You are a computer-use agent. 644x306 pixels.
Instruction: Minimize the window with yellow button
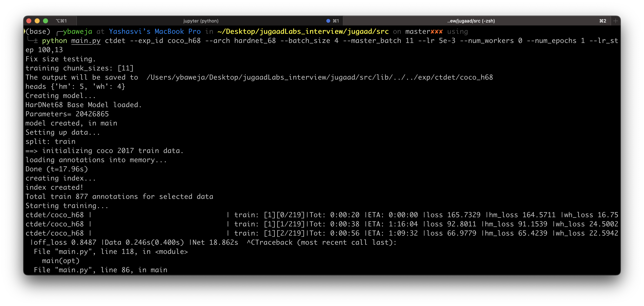37,21
